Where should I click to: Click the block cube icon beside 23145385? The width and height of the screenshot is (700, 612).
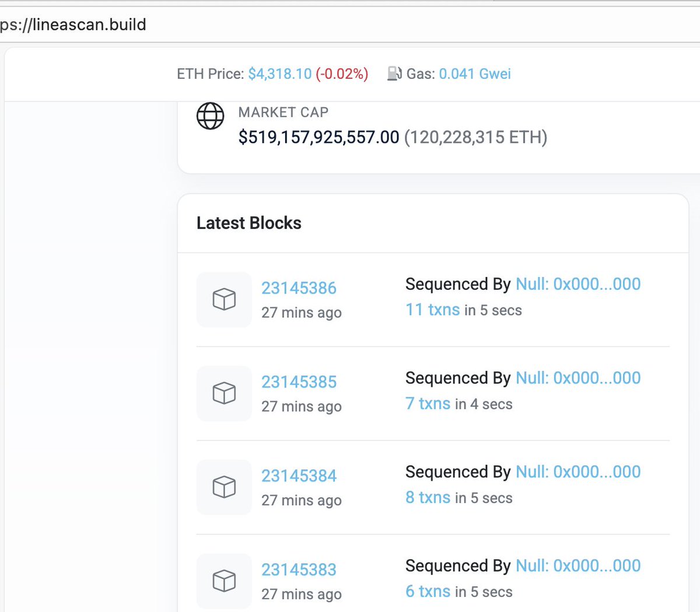pyautogui.click(x=223, y=393)
